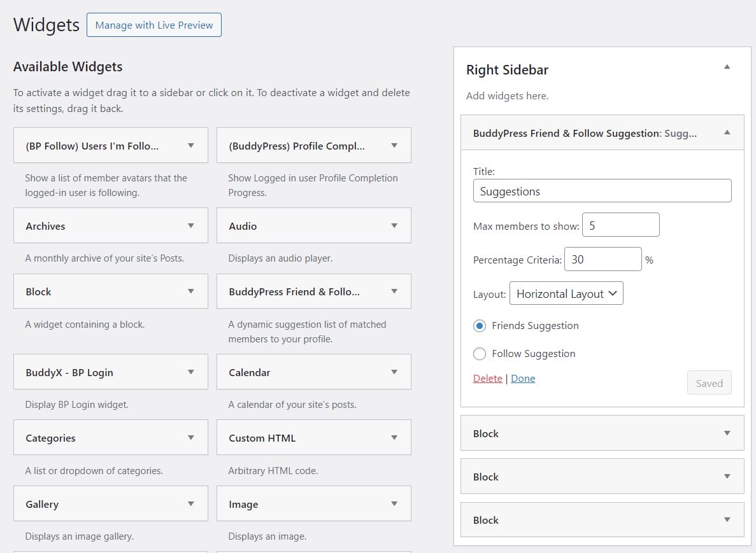Select the Follow Suggestion radio option
This screenshot has width=756, height=553.
tap(480, 354)
